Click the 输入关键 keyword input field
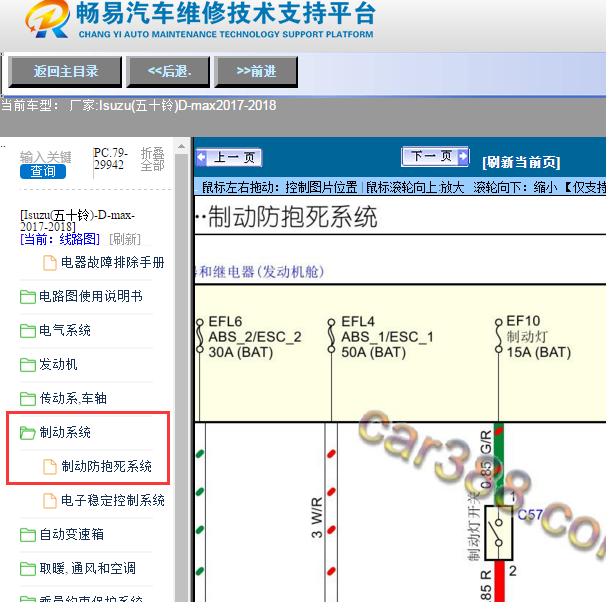Screen dimensions: 606x602 pyautogui.click(x=46, y=157)
